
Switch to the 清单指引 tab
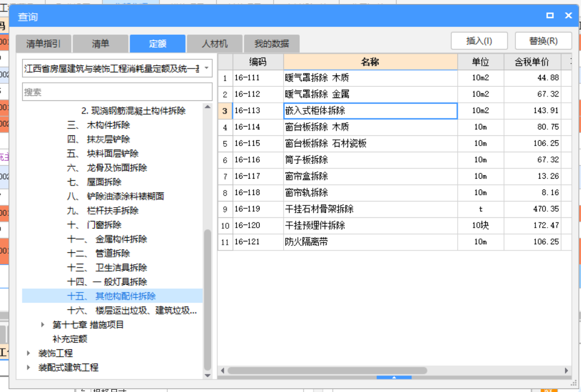point(43,44)
